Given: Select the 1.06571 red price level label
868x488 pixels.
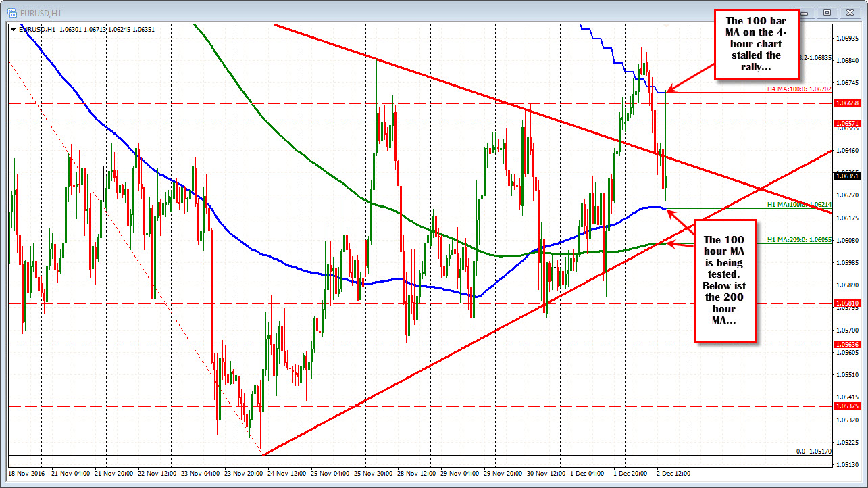Looking at the screenshot, I should pos(848,124).
